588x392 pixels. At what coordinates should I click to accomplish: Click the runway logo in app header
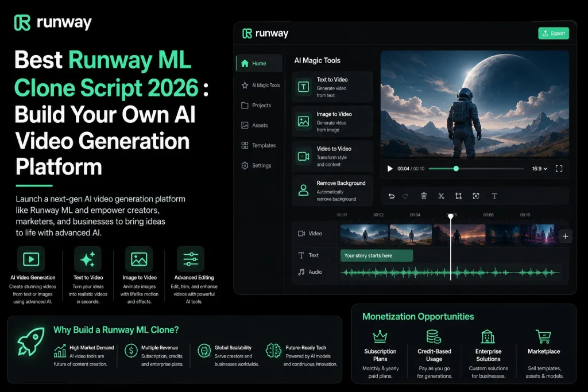click(x=265, y=33)
